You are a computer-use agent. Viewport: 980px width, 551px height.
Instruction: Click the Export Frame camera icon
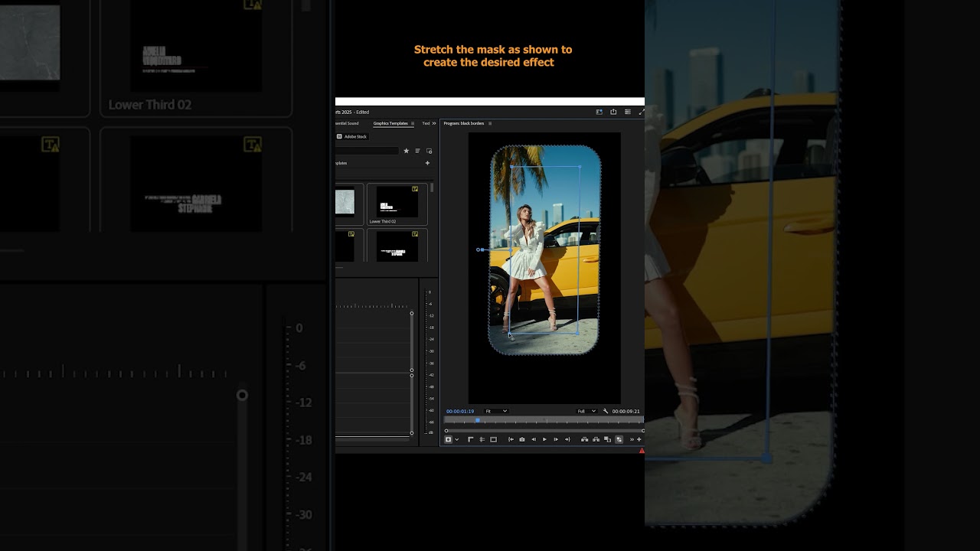pos(522,439)
